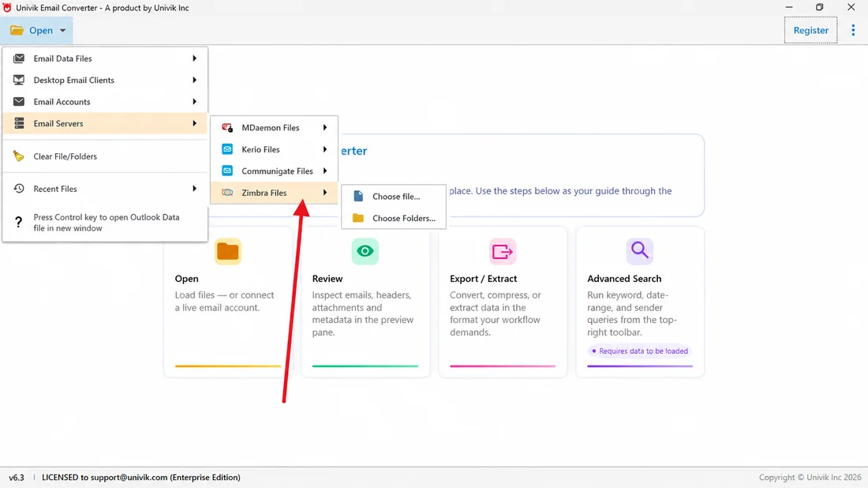Image resolution: width=868 pixels, height=488 pixels.
Task: Expand the Email Data Files submenu arrow
Action: (194, 58)
